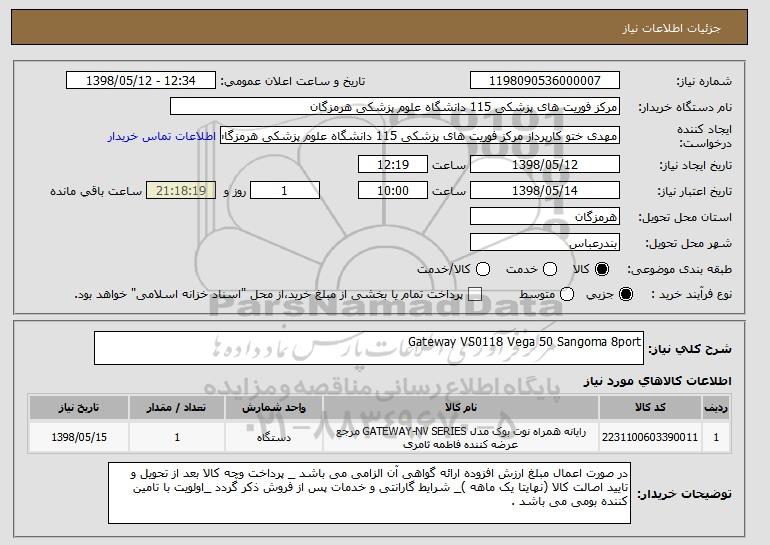
Task: Select the کالا radio button
Action: (x=602, y=269)
